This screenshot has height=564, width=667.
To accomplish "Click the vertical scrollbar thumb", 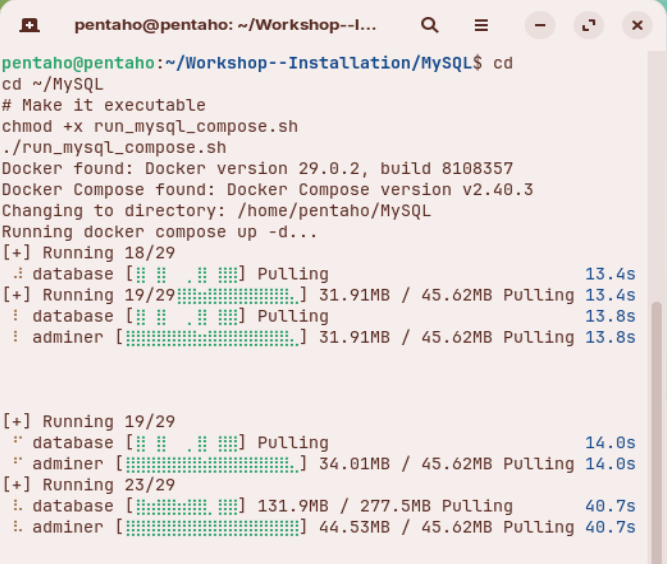I will [657, 420].
